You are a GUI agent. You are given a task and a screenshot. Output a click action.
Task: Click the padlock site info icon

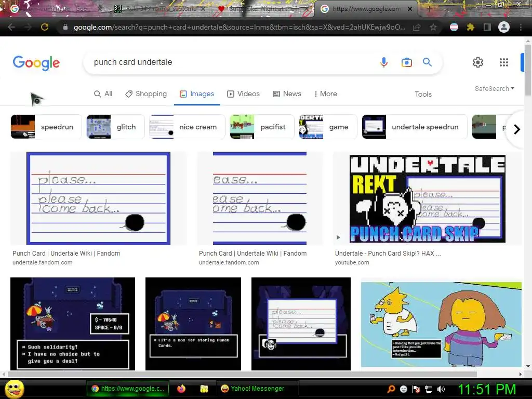(x=65, y=27)
